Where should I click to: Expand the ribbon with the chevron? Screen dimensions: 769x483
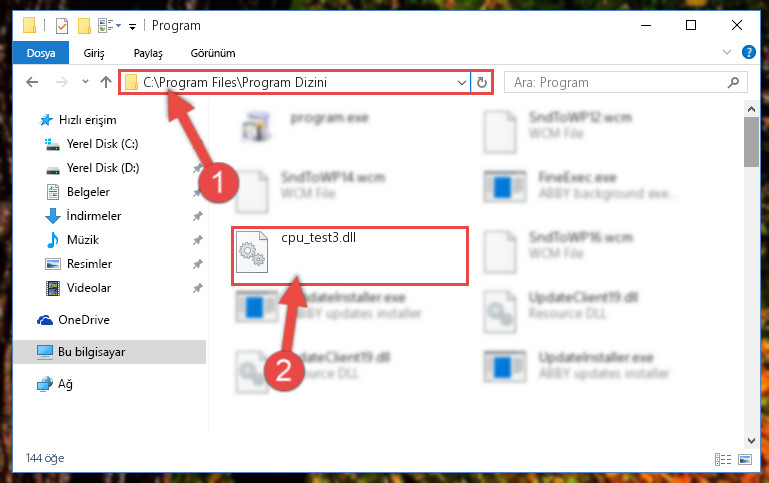point(727,52)
